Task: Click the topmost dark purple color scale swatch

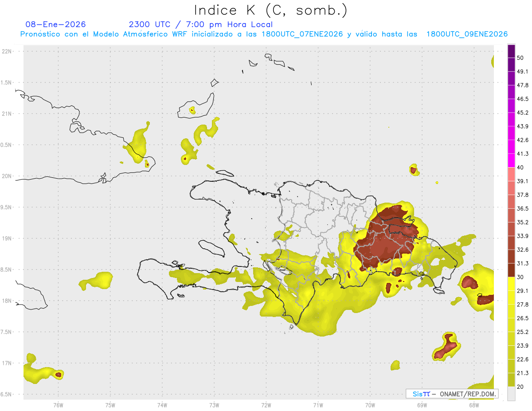Action: 512,51
